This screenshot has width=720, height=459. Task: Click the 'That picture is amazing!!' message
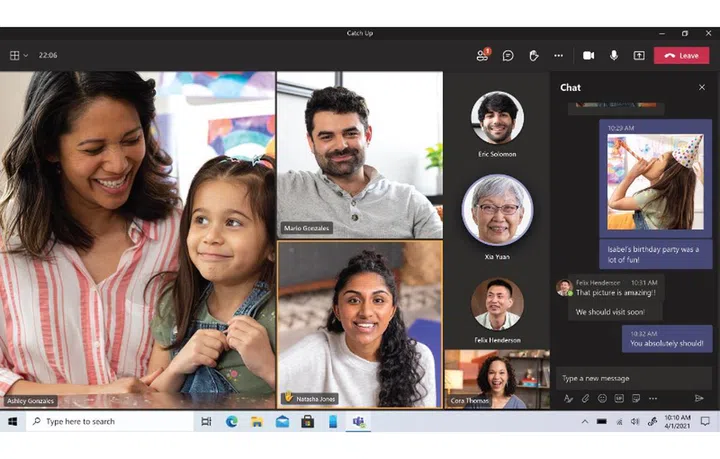pyautogui.click(x=616, y=292)
